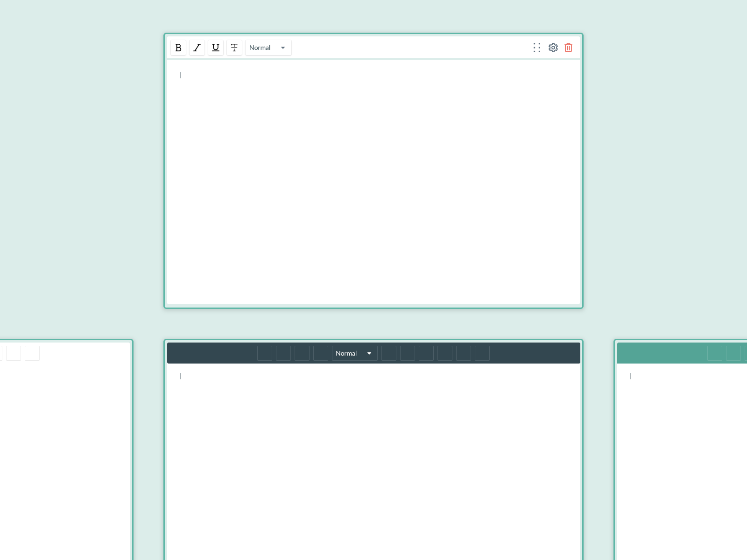
Task: Click the dropdown arrow beside Normal
Action: 283,47
